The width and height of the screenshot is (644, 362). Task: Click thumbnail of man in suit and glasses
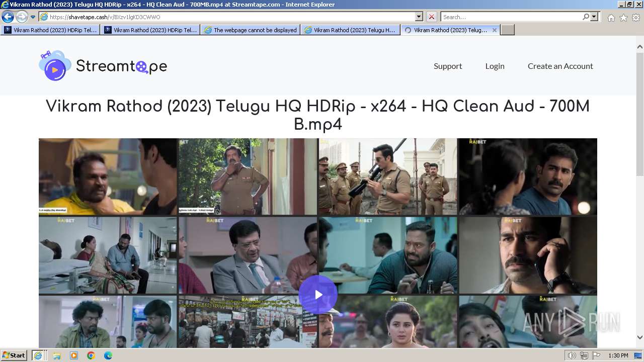click(x=248, y=255)
